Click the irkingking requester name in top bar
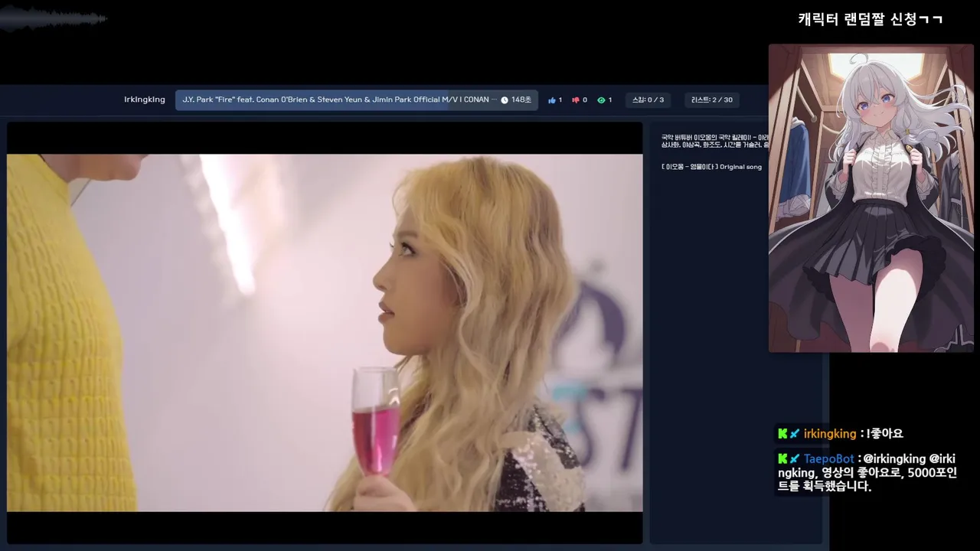This screenshot has width=980, height=551. 145,99
